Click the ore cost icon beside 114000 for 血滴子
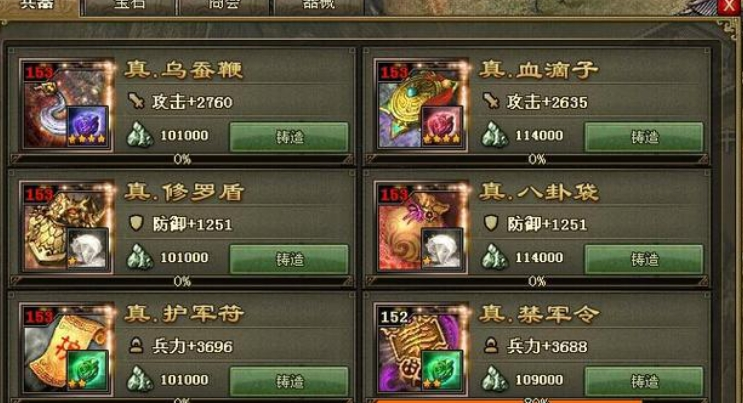Viewport: 743px width, 403px height. (495, 135)
